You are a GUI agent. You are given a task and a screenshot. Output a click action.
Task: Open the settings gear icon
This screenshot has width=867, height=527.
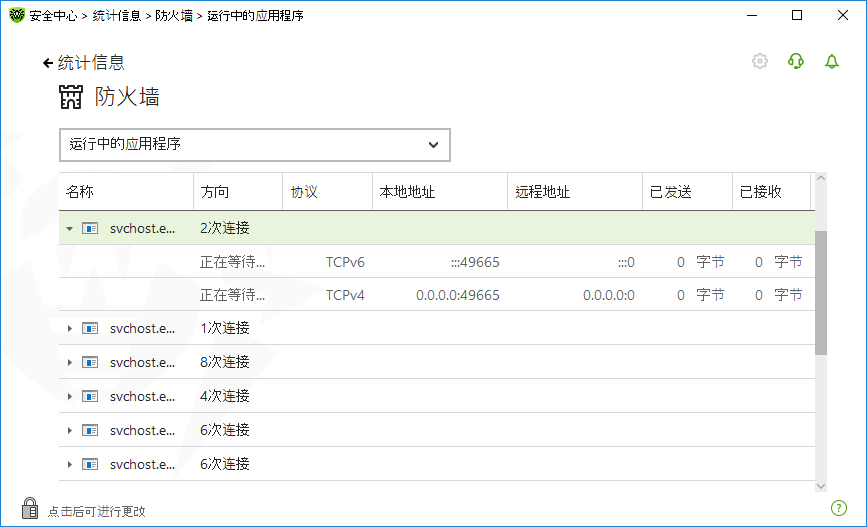760,61
